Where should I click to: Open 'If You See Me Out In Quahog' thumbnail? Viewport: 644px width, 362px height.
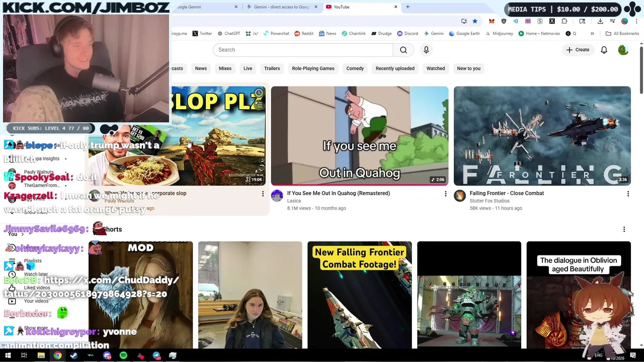coord(360,136)
